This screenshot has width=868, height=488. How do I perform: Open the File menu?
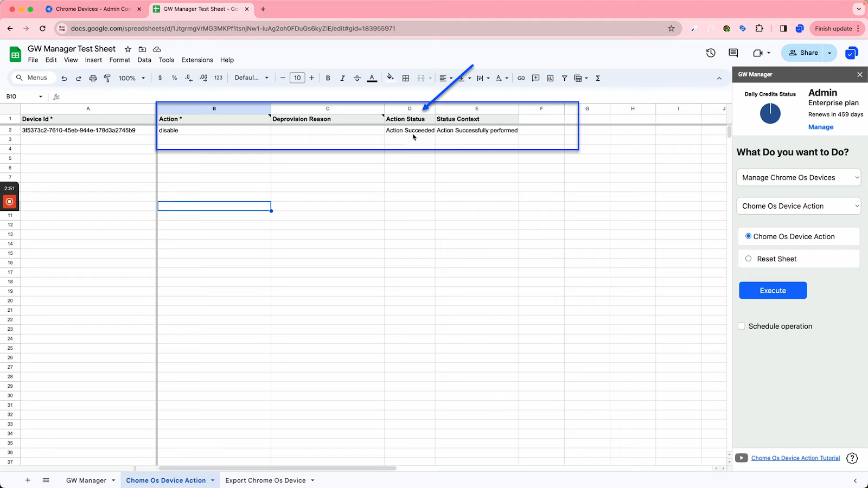tap(33, 60)
